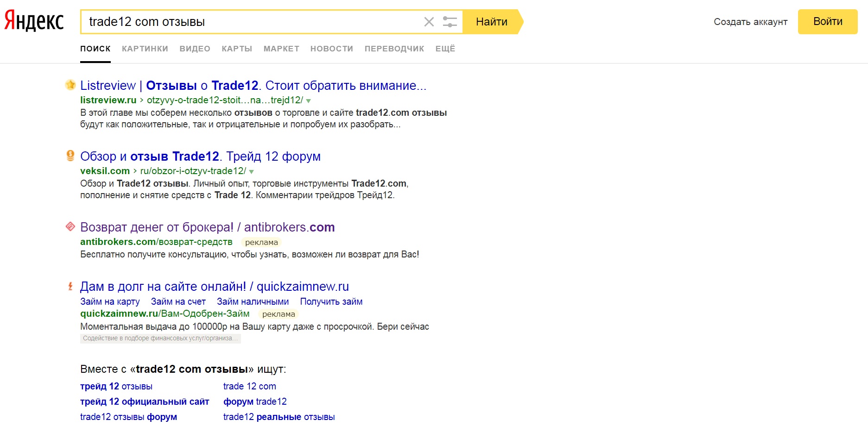This screenshot has width=868, height=426.
Task: Click the quickzaimnew favicon icon
Action: click(70, 286)
